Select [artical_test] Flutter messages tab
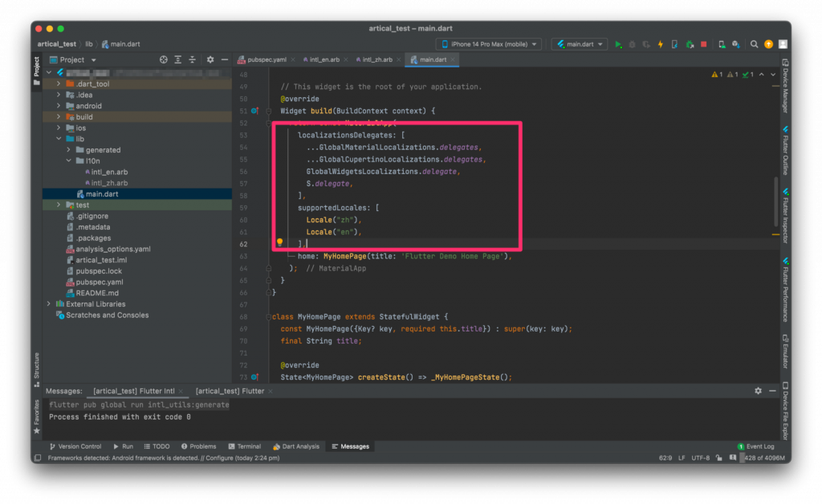 click(230, 391)
